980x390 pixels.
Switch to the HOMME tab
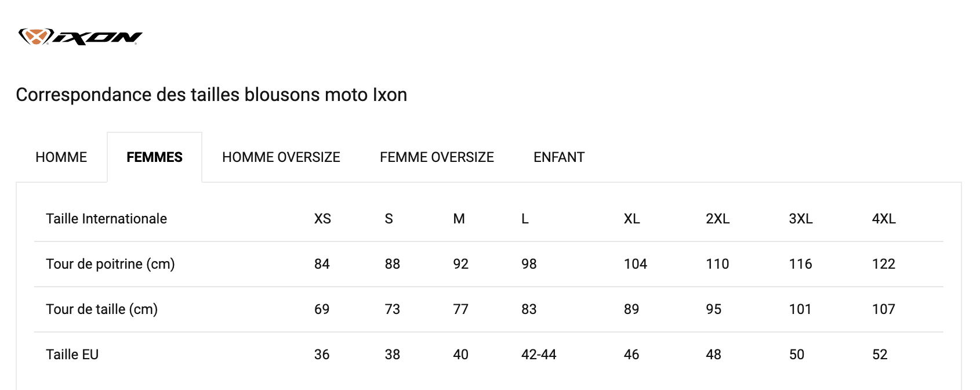(61, 157)
